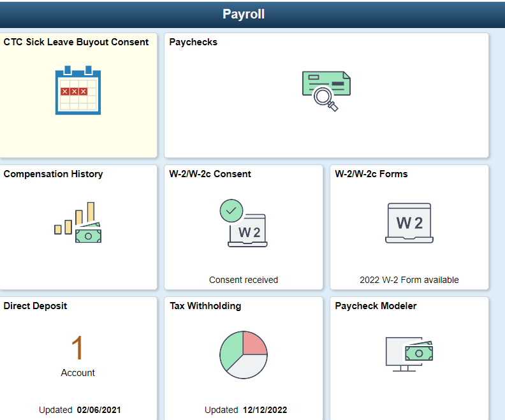Viewport: 505px width, 420px height.
Task: Click the W-2/W-2c Forms laptop icon
Action: click(409, 223)
